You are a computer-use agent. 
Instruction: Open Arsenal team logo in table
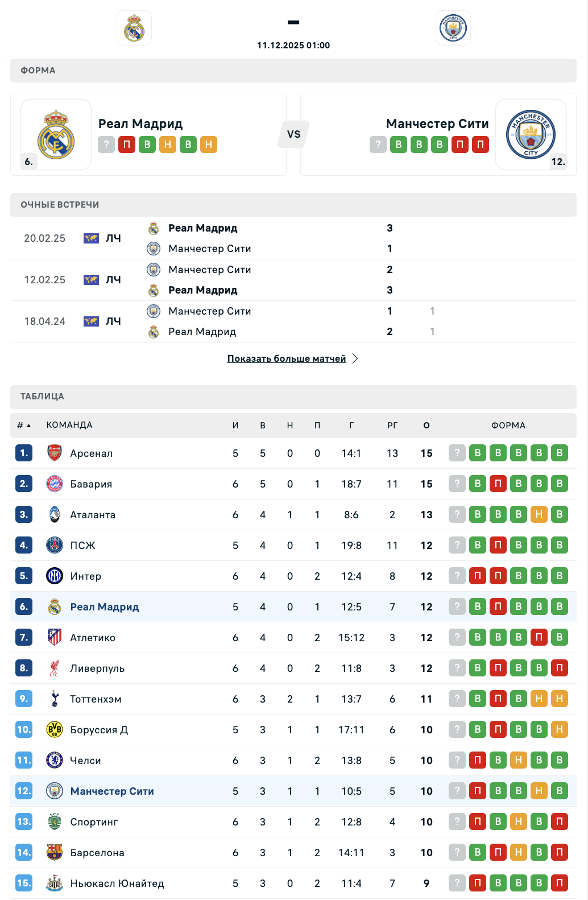(x=55, y=453)
